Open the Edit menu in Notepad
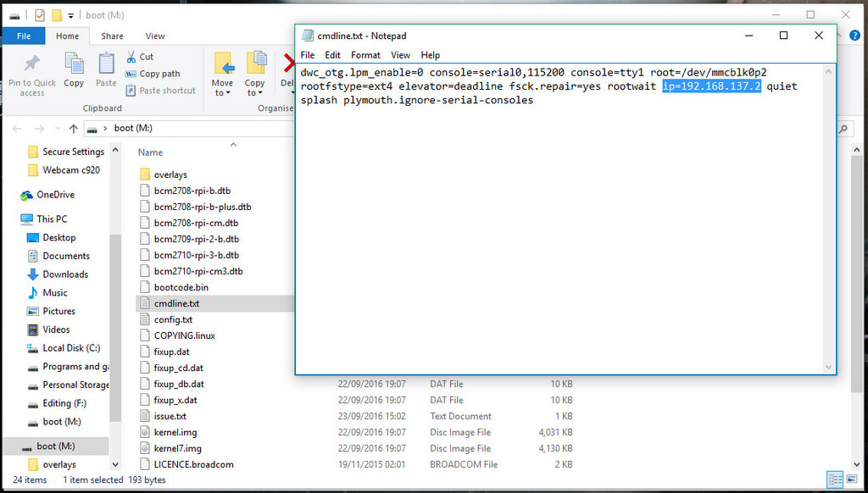868x493 pixels. [333, 55]
